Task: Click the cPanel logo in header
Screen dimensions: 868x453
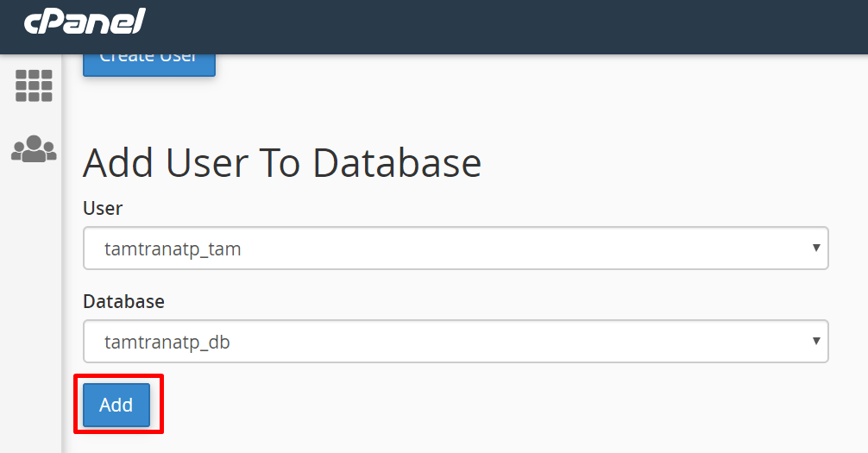Action: point(85,22)
